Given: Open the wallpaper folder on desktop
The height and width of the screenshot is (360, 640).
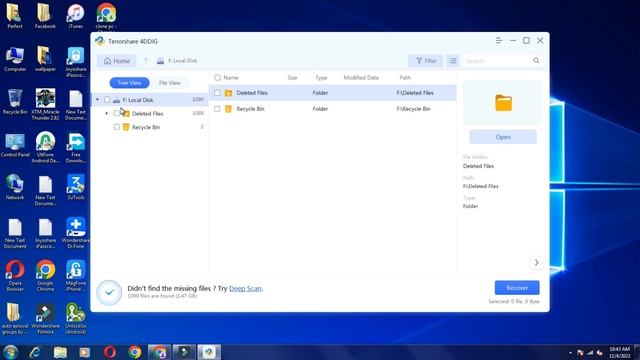Looking at the screenshot, I should (x=45, y=59).
